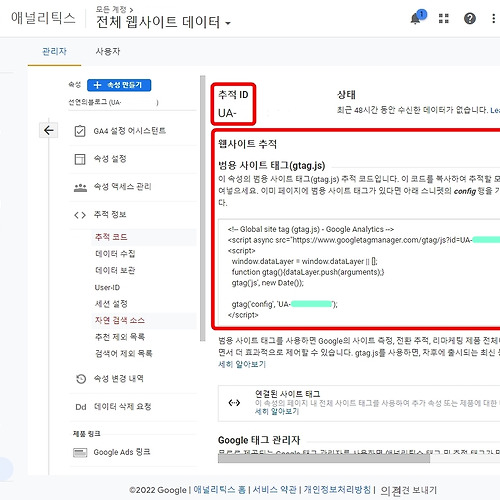This screenshot has height=500, width=500.
Task: Click the 웹사이트 추적 heading
Action: [247, 144]
